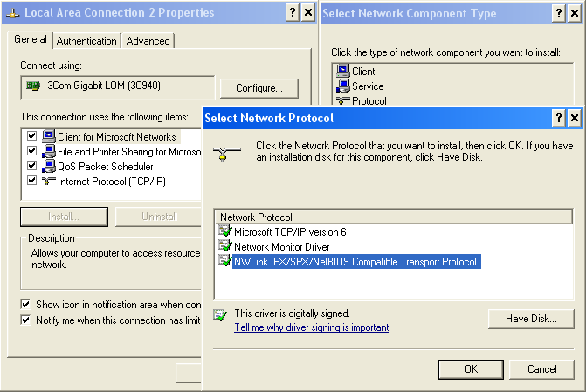Screen dimensions: 586x392
Task: Uncheck Client for Microsoft Networks
Action: point(31,136)
